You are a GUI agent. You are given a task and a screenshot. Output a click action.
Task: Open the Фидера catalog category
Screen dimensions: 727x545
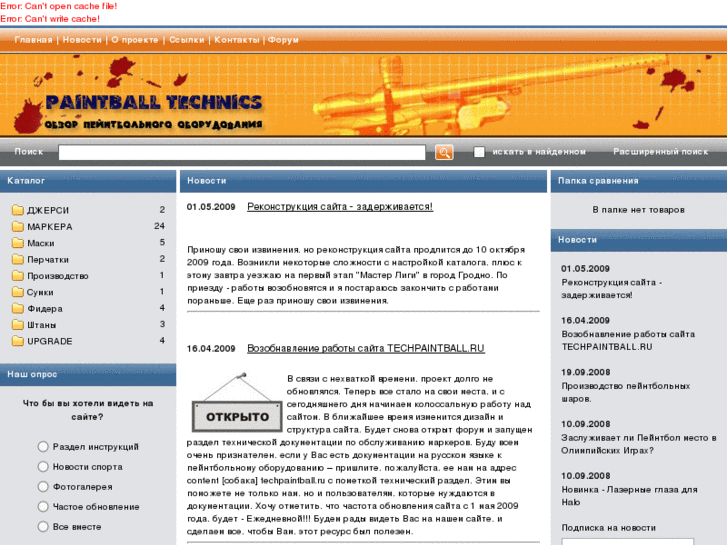(45, 308)
